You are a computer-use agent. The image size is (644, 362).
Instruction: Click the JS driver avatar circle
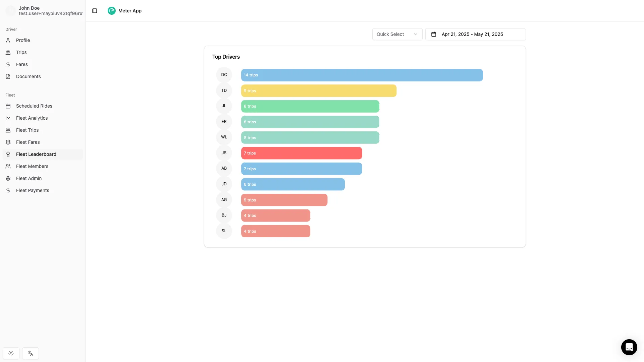224,153
